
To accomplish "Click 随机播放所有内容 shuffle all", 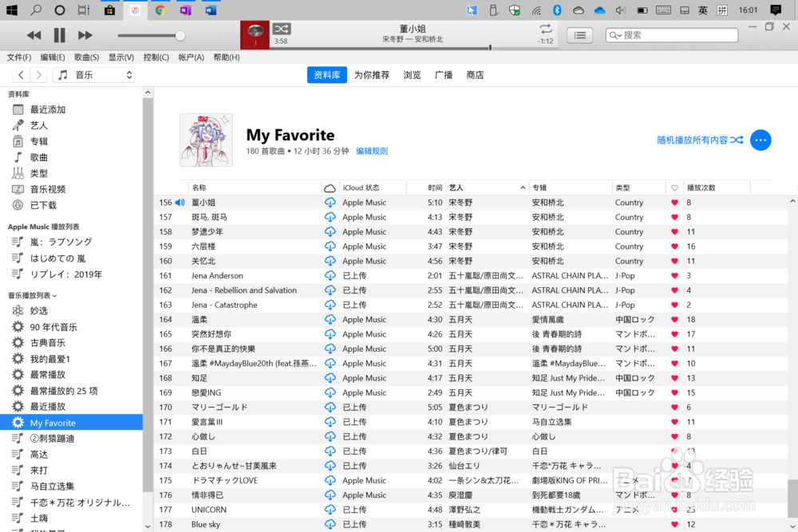I will point(700,140).
